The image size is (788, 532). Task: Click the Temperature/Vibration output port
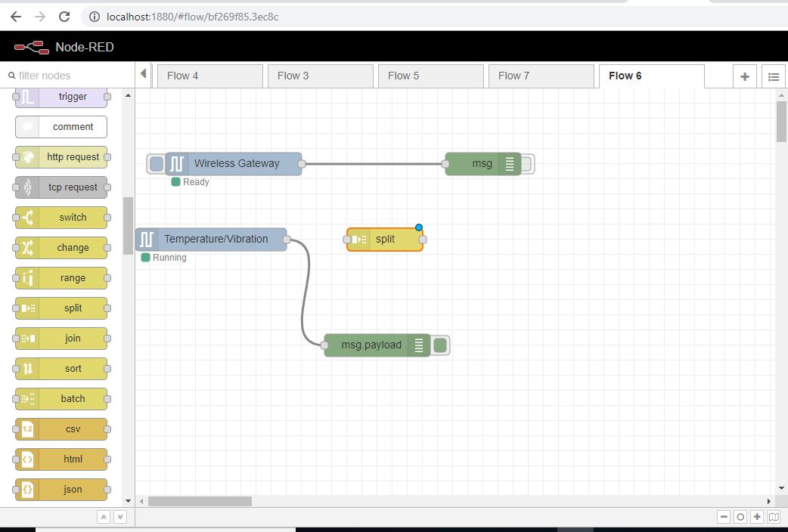click(287, 240)
